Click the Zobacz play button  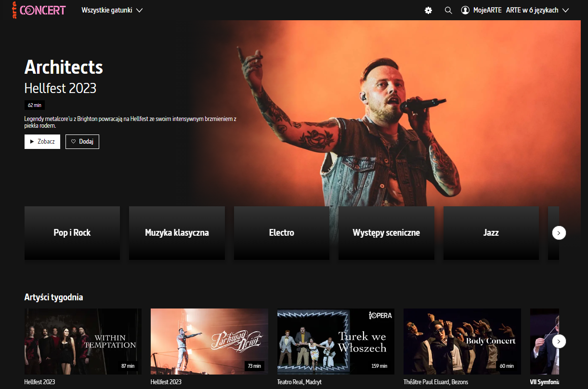(42, 142)
